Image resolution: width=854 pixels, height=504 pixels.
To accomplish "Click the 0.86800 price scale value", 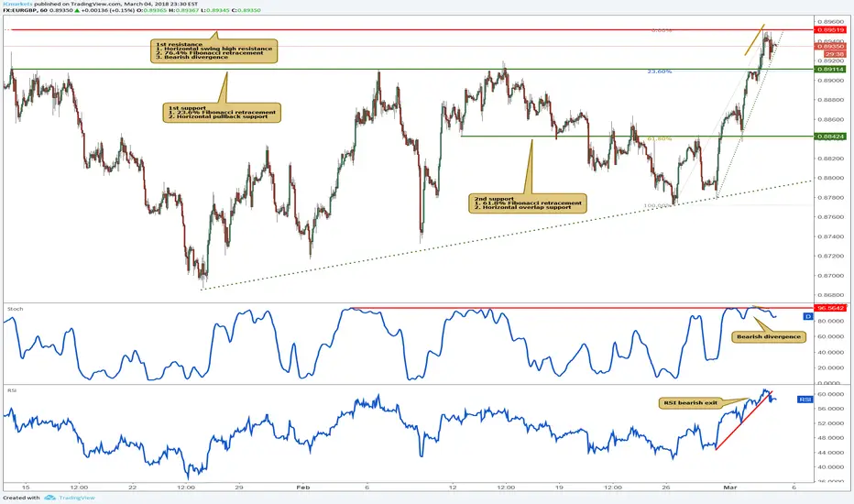I will (830, 295).
